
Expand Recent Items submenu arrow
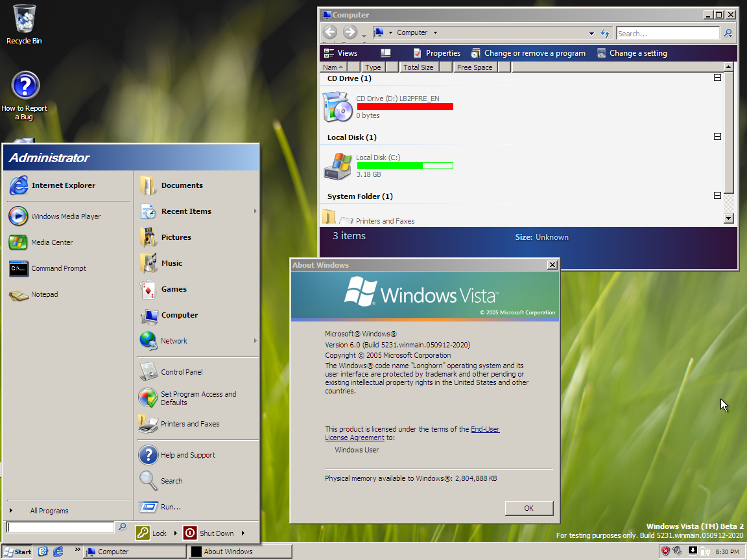[255, 211]
